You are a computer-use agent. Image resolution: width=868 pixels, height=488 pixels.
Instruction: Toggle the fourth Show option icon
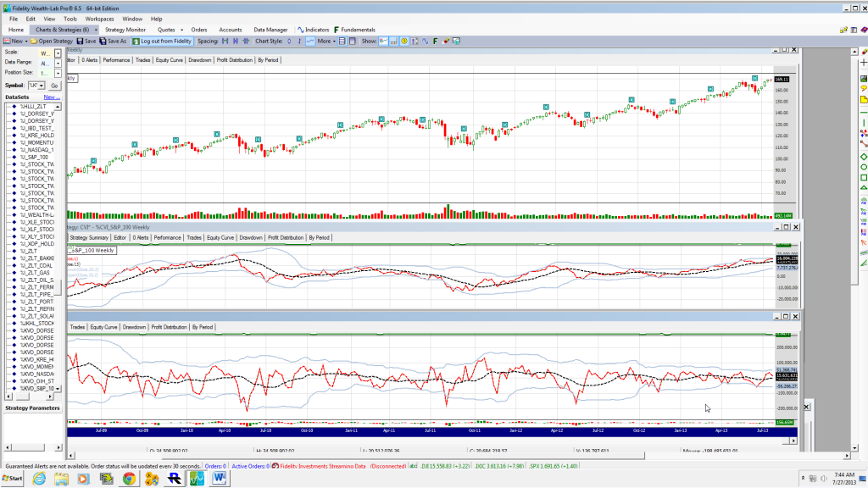tap(415, 41)
